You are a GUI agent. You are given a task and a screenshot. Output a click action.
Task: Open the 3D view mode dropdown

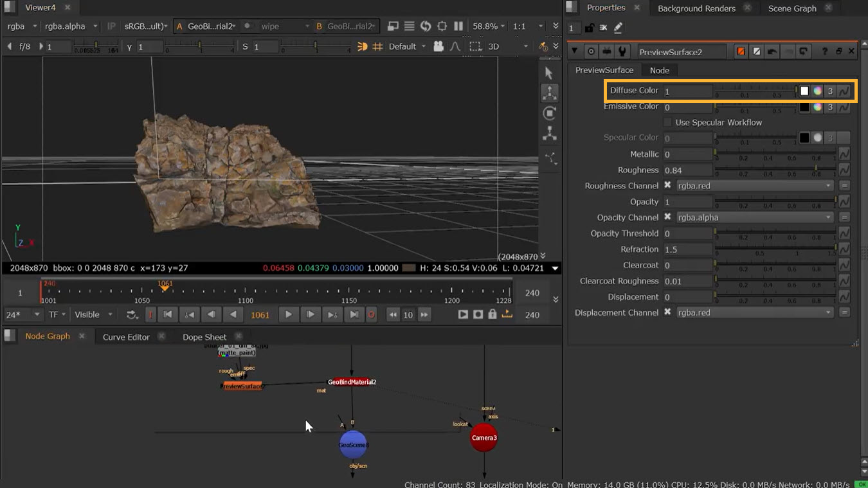508,46
